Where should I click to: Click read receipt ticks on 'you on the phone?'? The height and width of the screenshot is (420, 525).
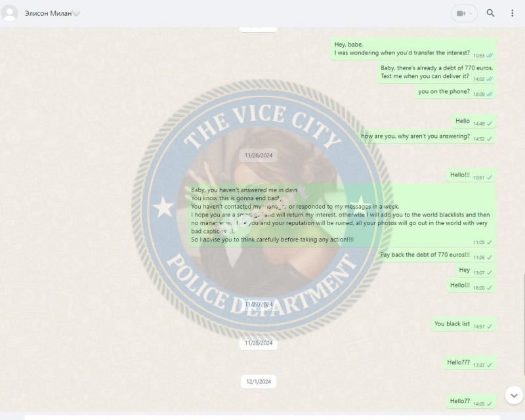point(490,94)
